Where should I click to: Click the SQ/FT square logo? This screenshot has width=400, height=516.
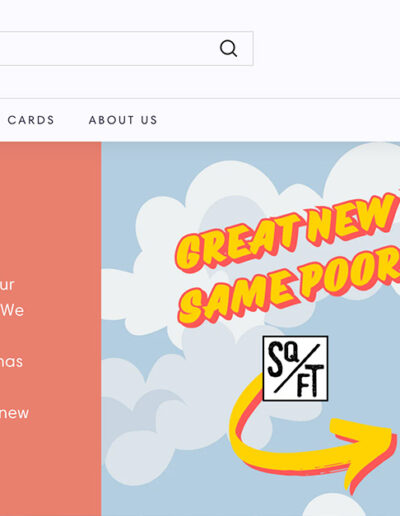295,368
